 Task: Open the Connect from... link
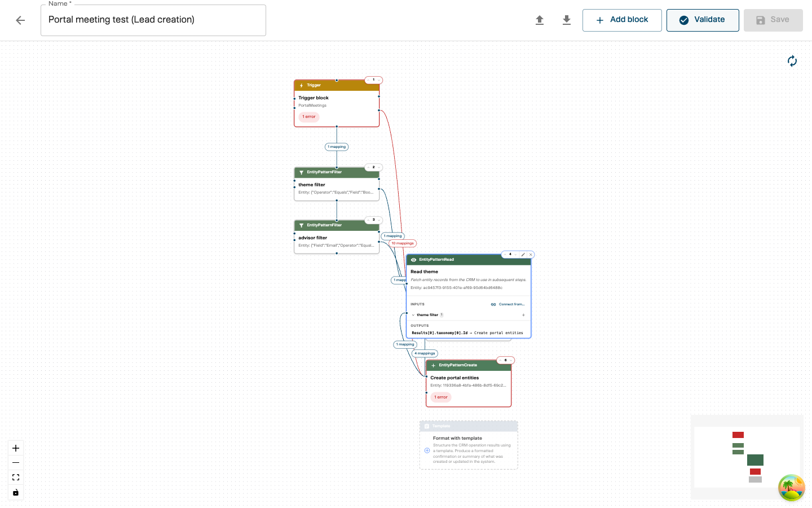(508, 304)
